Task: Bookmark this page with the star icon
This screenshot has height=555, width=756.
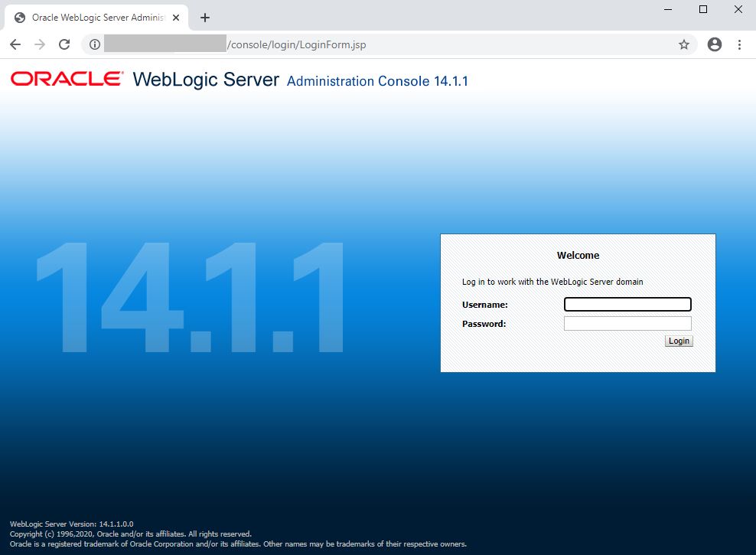Action: pos(683,45)
